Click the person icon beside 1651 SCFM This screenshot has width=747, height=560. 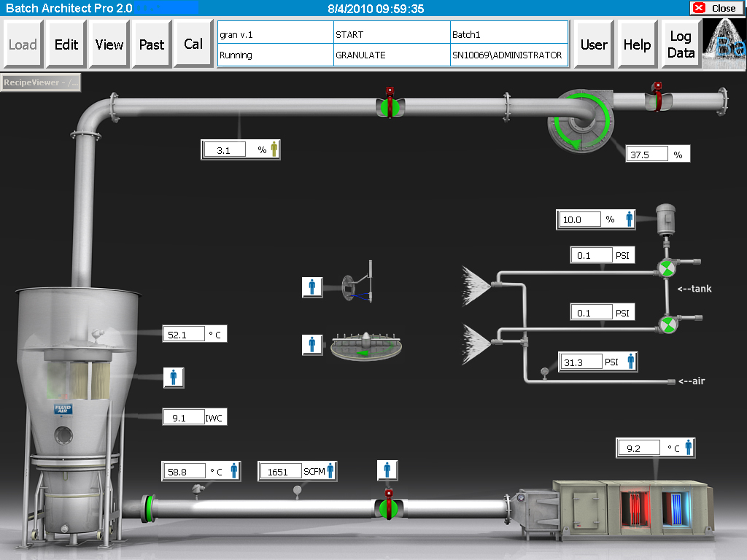click(x=330, y=471)
